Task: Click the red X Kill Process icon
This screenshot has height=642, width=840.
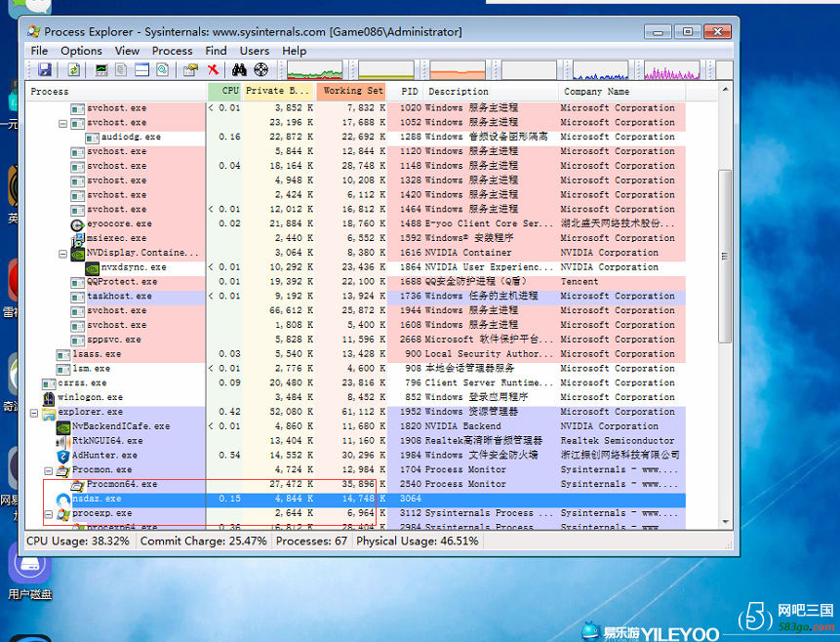Action: pos(213,70)
